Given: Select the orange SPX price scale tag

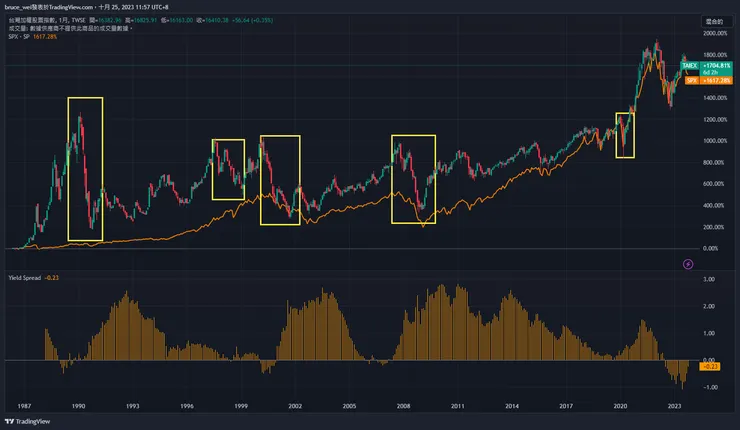Looking at the screenshot, I should click(709, 81).
